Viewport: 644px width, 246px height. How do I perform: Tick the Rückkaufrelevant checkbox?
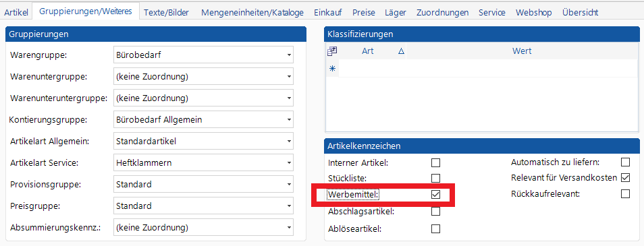[x=626, y=194]
